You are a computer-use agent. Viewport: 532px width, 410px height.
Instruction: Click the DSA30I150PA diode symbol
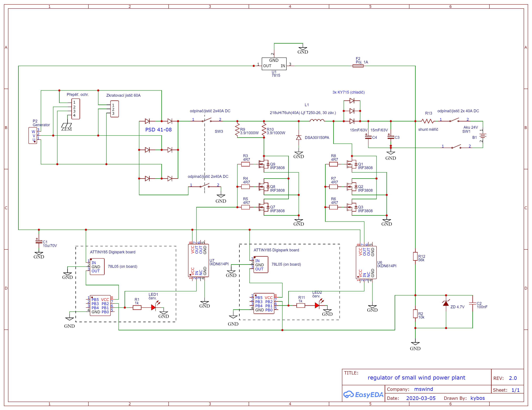pos(299,137)
